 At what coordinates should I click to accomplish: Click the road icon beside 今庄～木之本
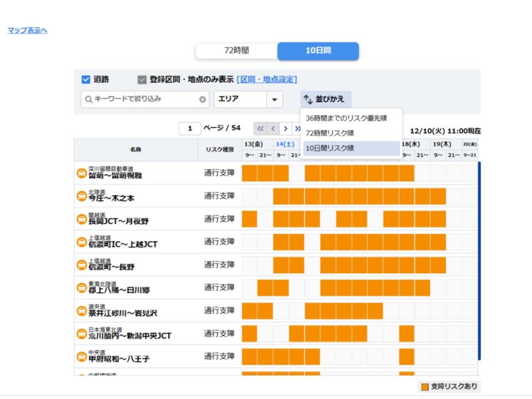pyautogui.click(x=81, y=196)
